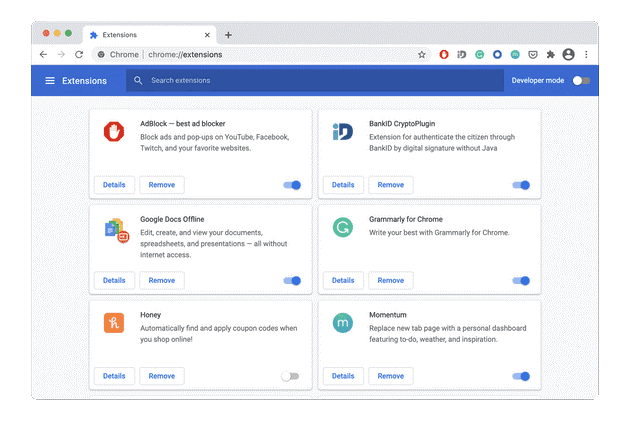Viewport: 630px width, 441px height.
Task: Disable Grammarly for Chrome toggle
Action: (x=521, y=280)
